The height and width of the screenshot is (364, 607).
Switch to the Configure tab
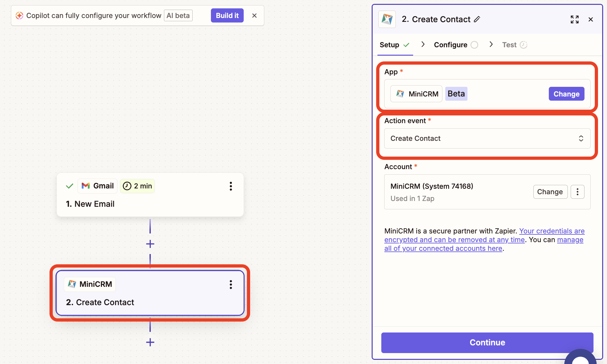(450, 45)
